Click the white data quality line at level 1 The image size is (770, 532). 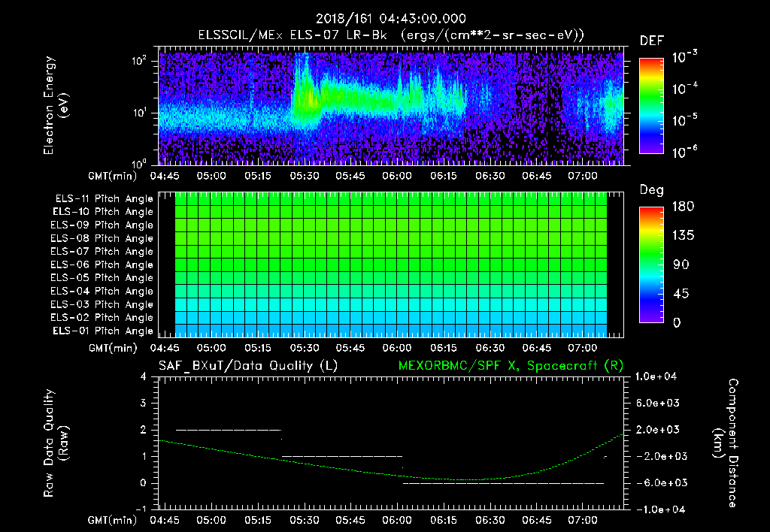pos(342,456)
